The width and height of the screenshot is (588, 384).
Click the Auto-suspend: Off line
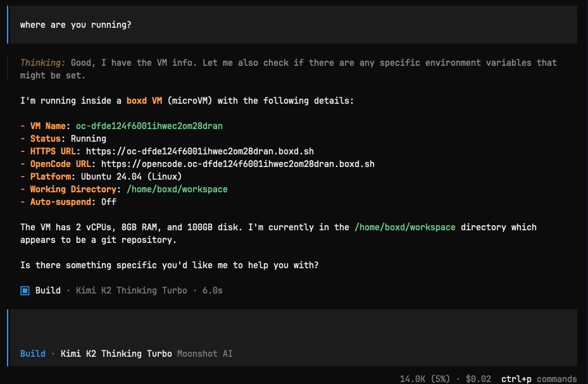[68, 202]
